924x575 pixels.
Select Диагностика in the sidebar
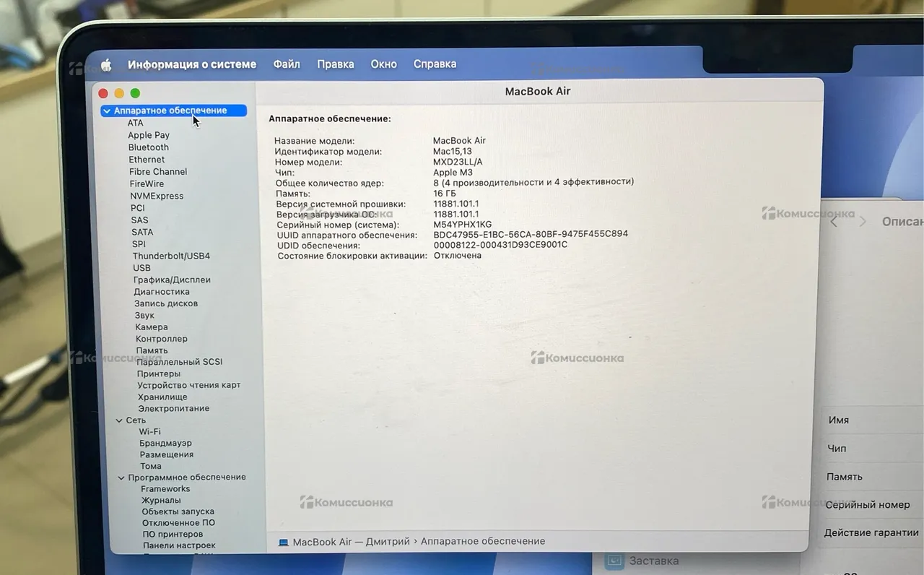click(162, 292)
